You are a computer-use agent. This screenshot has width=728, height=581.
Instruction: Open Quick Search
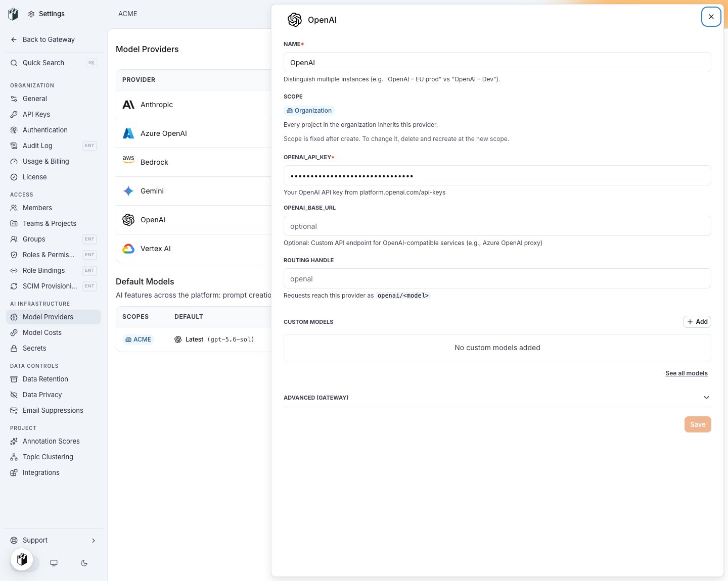pyautogui.click(x=54, y=63)
